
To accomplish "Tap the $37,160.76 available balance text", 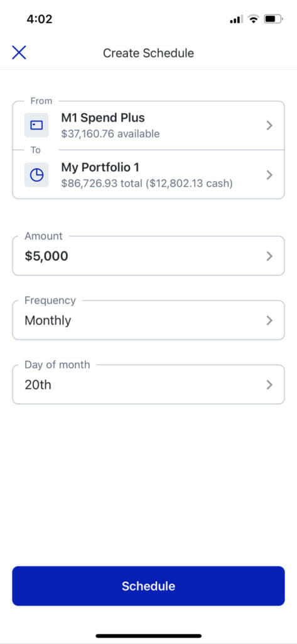I will [111, 134].
